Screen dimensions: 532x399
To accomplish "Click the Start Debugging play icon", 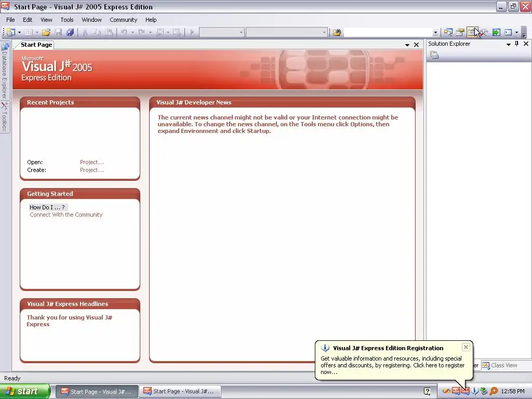I will pyautogui.click(x=192, y=32).
